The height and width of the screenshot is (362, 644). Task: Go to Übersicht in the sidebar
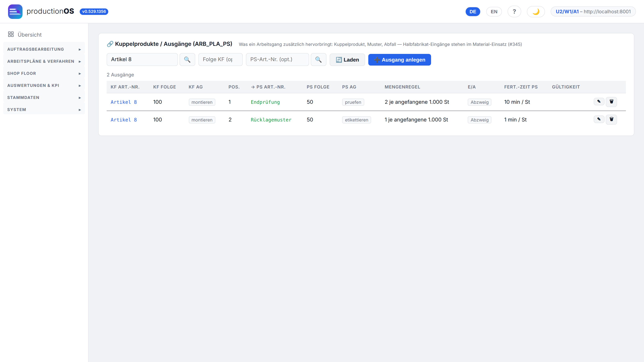tap(30, 35)
